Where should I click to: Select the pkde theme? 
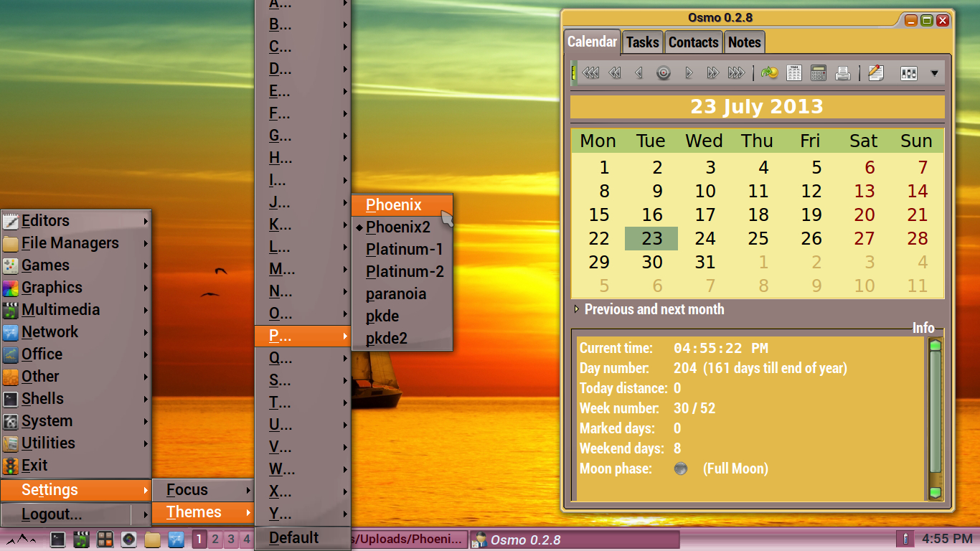tap(402, 316)
